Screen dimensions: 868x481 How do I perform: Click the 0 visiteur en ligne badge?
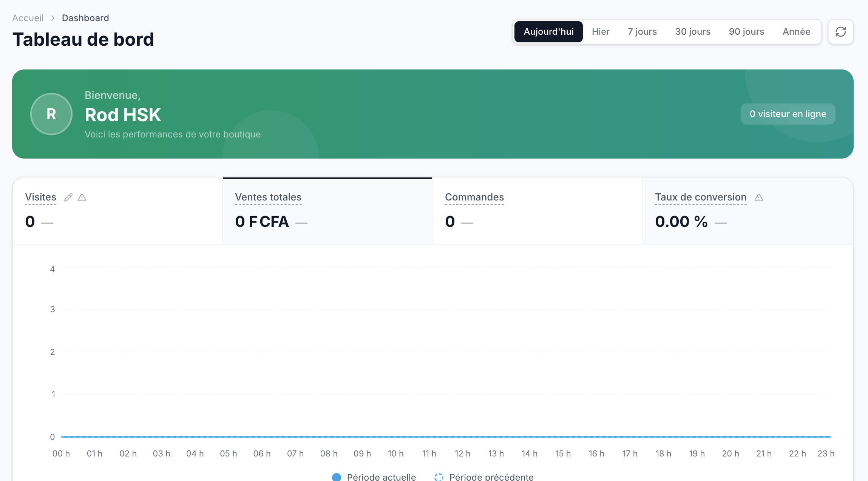(788, 114)
